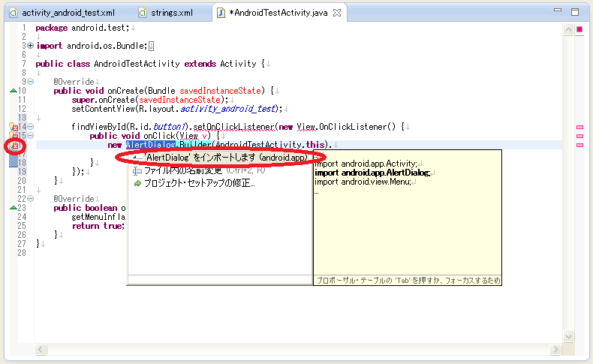Close the AndroidTestActivity.java editor tab
The height and width of the screenshot is (364, 593).
click(337, 13)
